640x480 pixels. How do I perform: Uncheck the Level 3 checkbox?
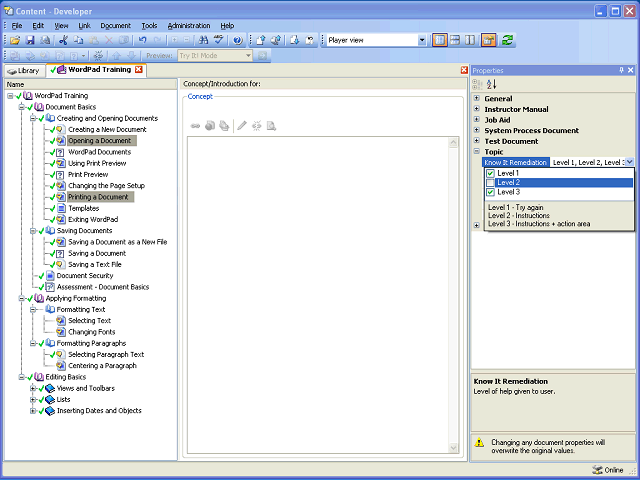pos(490,192)
